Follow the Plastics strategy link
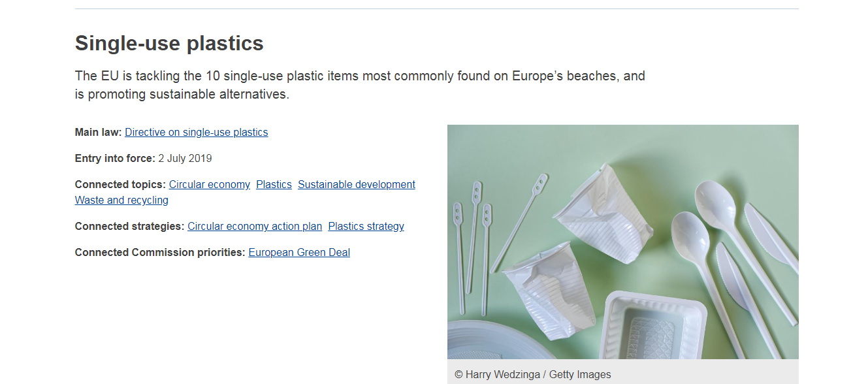868x384 pixels. click(366, 227)
